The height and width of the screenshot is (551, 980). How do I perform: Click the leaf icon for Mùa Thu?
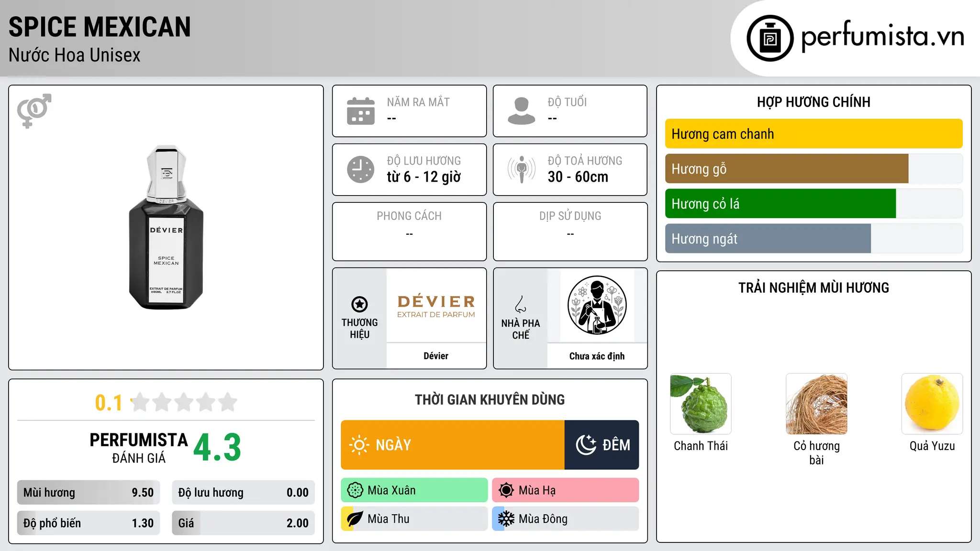(x=355, y=519)
